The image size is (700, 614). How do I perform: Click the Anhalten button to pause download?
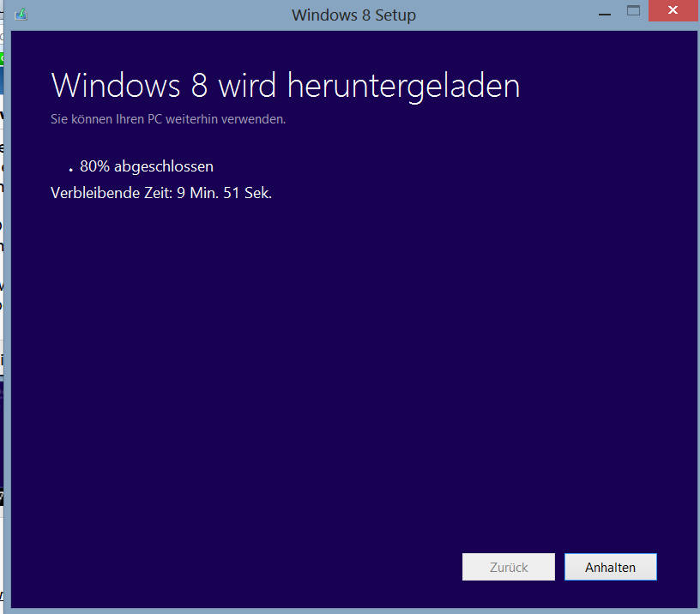click(x=610, y=567)
